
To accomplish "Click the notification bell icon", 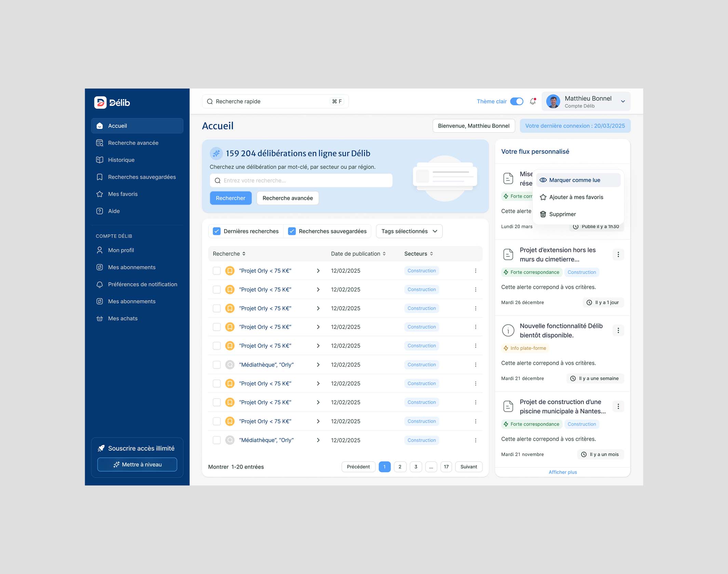I will tap(532, 101).
